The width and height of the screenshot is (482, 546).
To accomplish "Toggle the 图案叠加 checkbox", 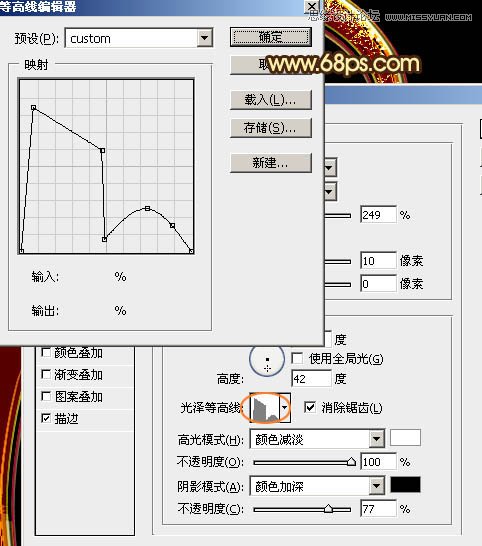I will click(46, 396).
